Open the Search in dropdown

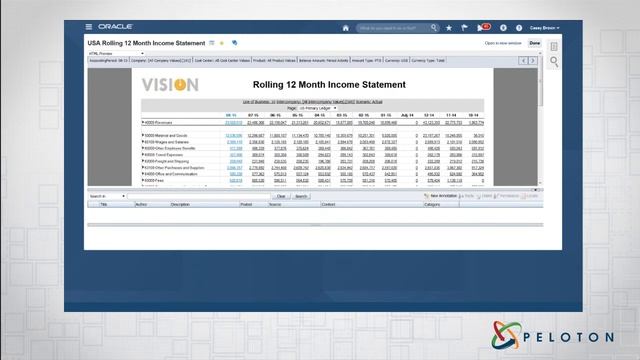click(107, 196)
